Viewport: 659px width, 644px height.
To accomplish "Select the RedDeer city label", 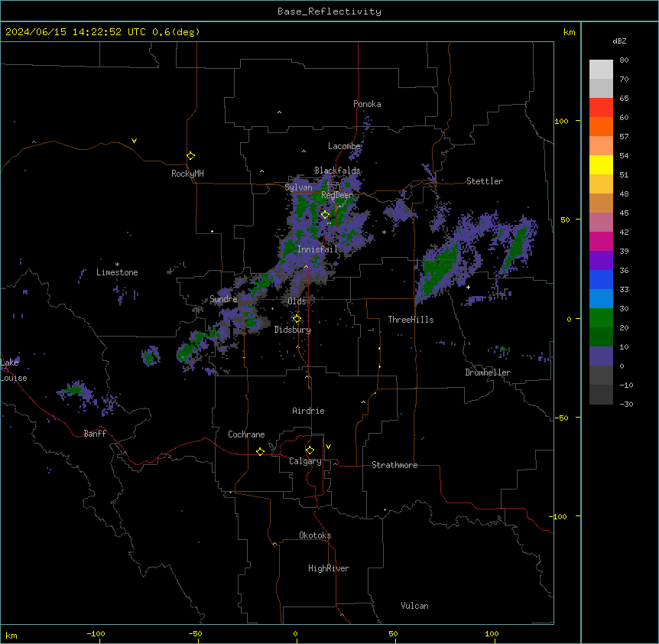I will pos(336,195).
